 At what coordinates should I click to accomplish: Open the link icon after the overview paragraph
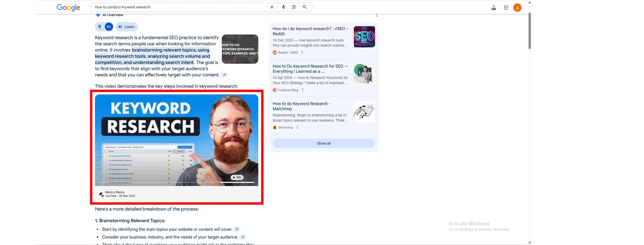pos(224,75)
